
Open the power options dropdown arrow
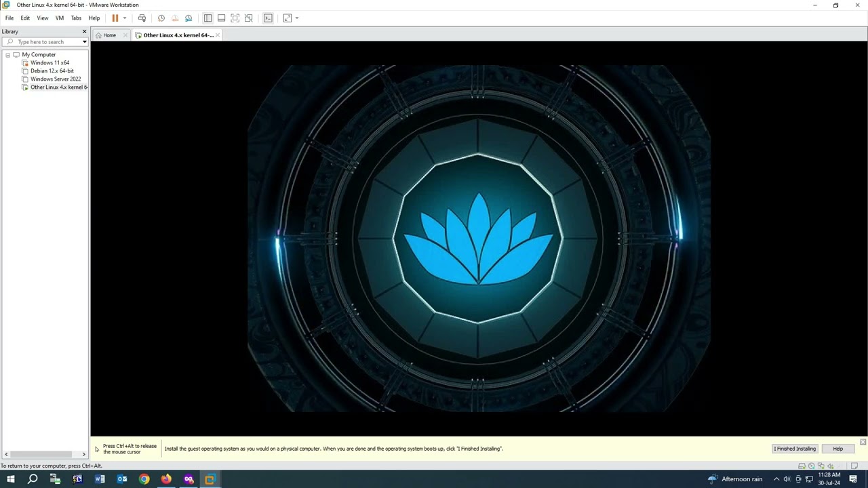125,18
